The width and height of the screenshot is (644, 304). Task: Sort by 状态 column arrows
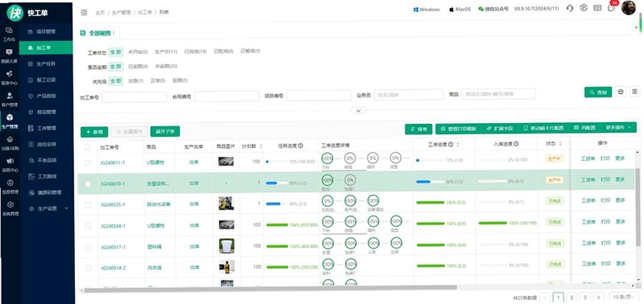pos(559,144)
